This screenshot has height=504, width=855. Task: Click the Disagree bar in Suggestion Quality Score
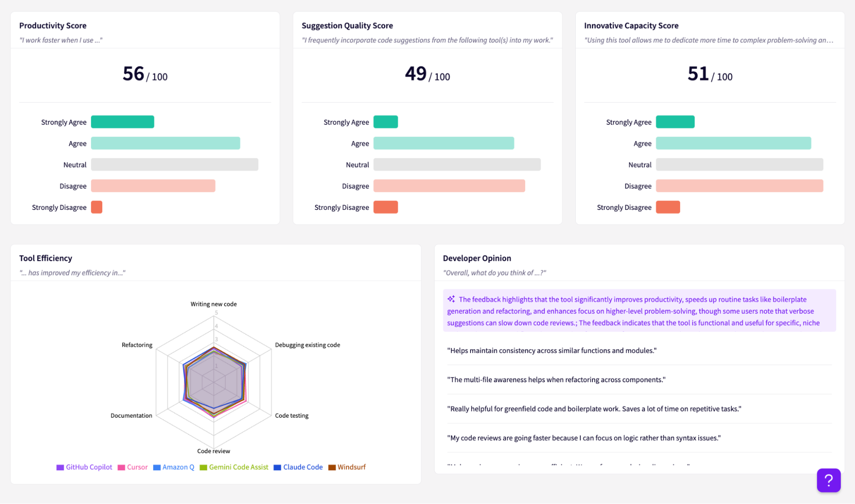[449, 186]
